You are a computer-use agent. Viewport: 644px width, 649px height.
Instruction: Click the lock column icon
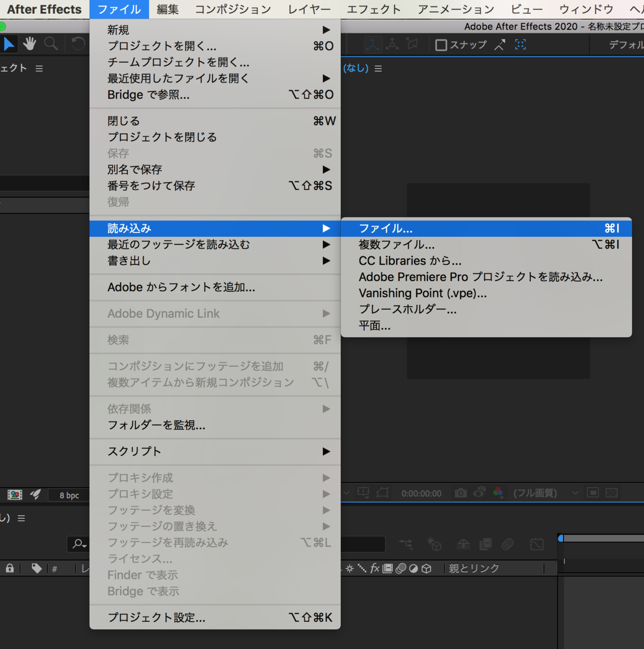tap(10, 569)
